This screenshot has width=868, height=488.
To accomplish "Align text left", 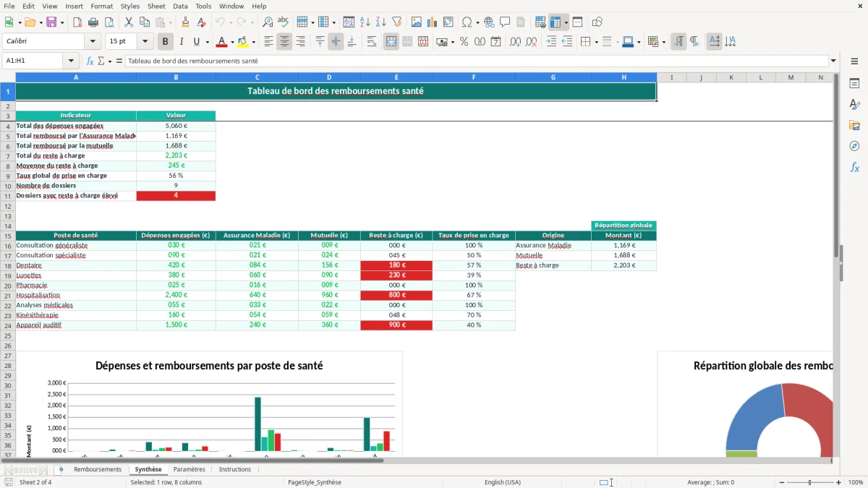I will click(268, 42).
